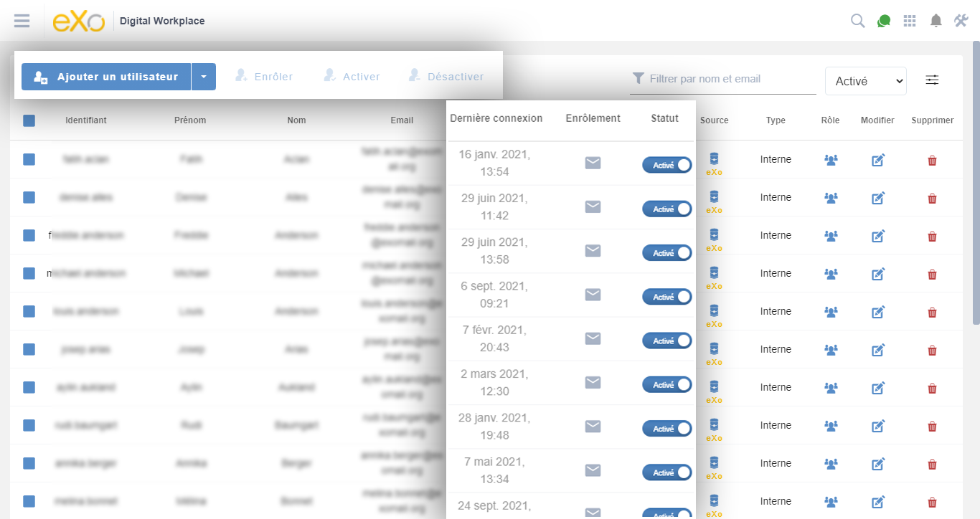Click the Désactiver button

446,76
